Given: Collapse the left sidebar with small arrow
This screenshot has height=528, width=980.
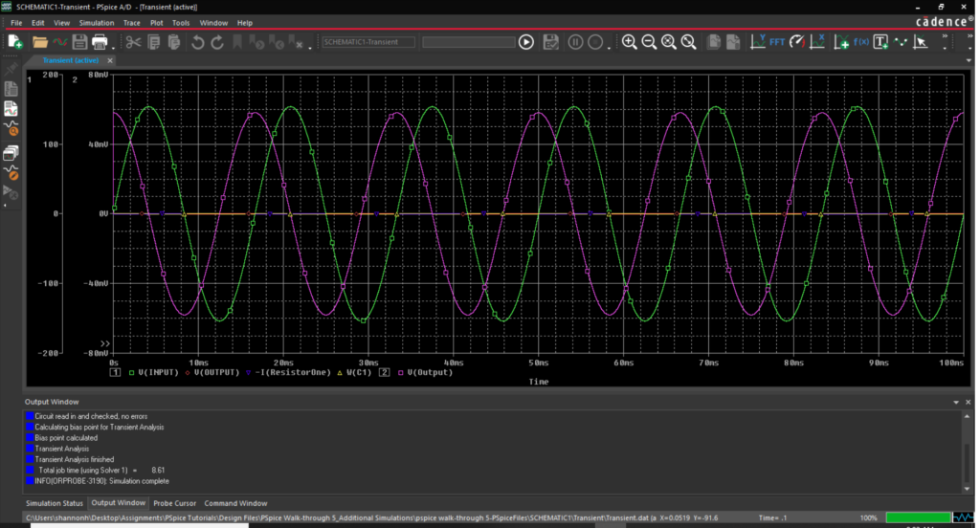Looking at the screenshot, I should pyautogui.click(x=5, y=205).
